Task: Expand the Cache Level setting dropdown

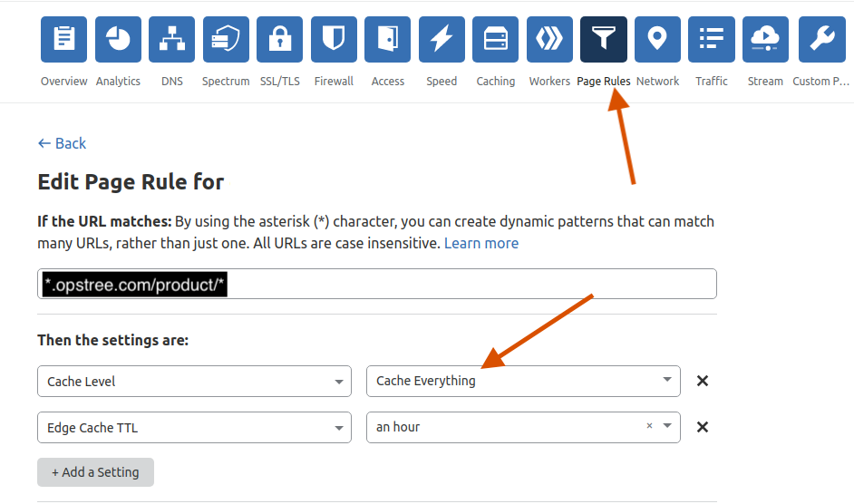Action: point(194,382)
